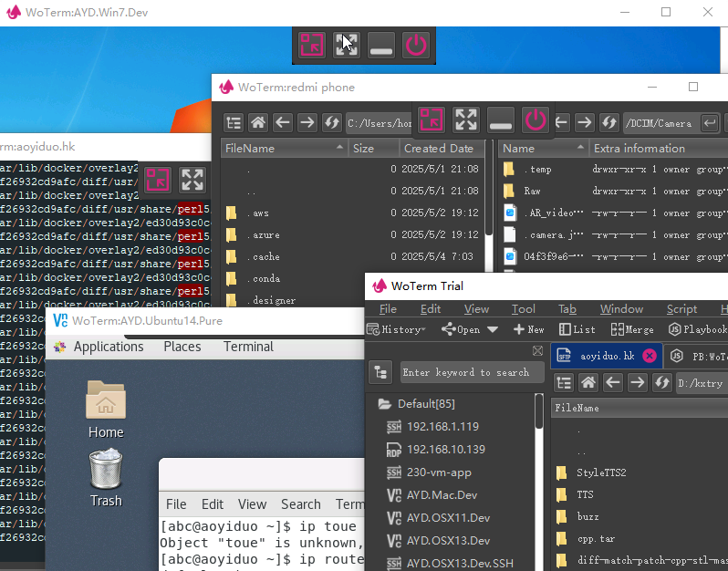
Task: Toggle the minimize bar in redmi floating toolbar
Action: coord(501,119)
